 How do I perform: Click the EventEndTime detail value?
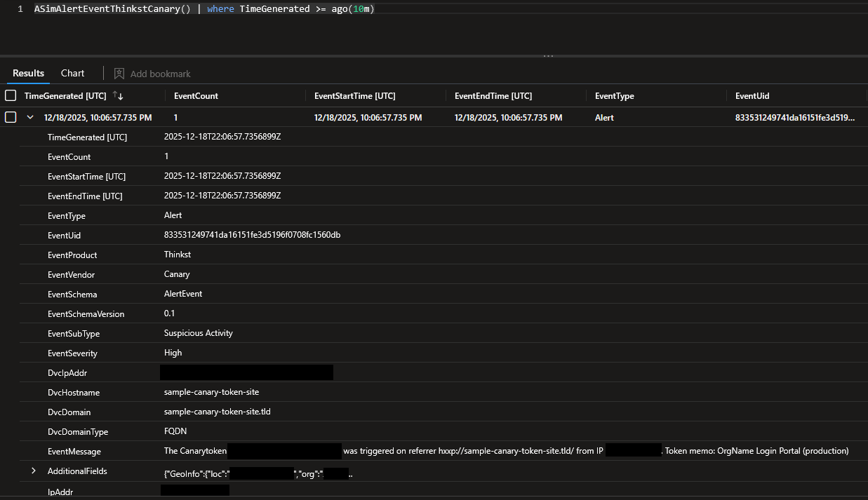(x=222, y=196)
